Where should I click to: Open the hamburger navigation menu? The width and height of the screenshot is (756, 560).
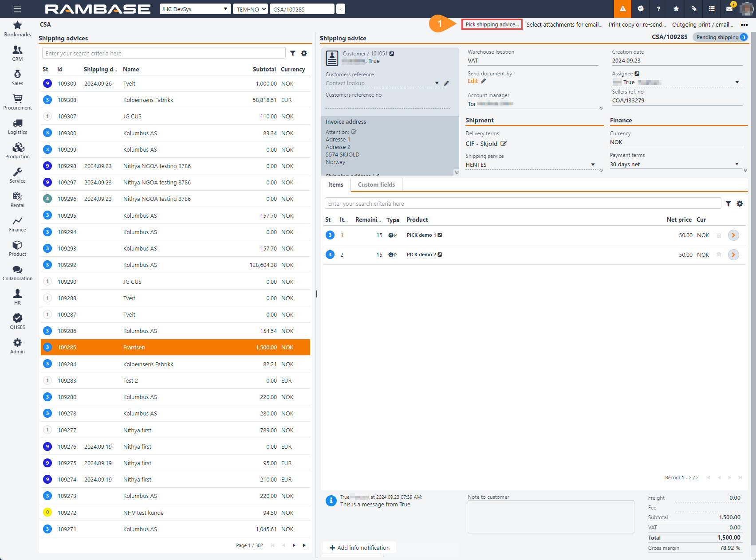point(17,9)
